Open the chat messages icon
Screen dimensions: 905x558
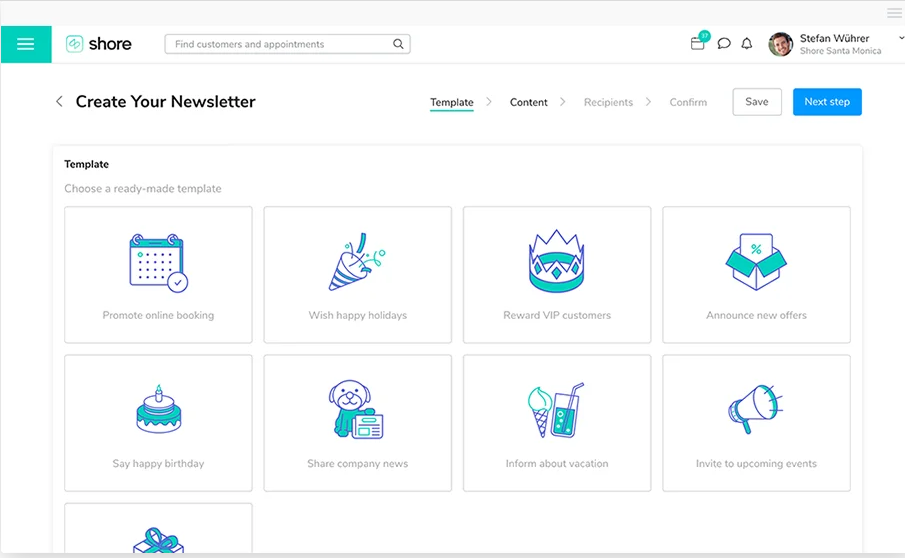(x=724, y=43)
